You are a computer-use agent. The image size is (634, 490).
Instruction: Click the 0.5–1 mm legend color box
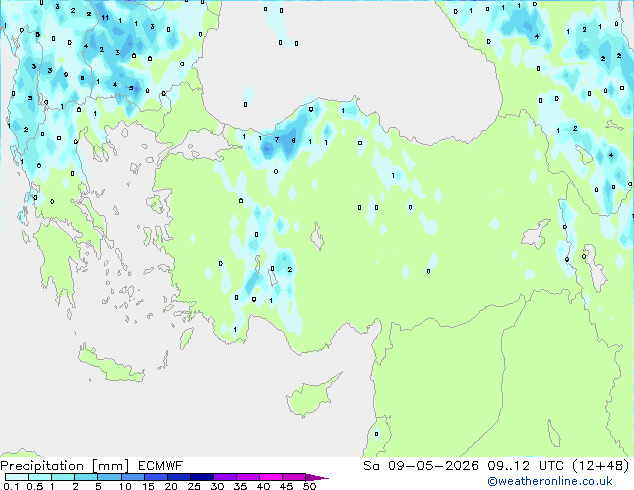pos(40,477)
